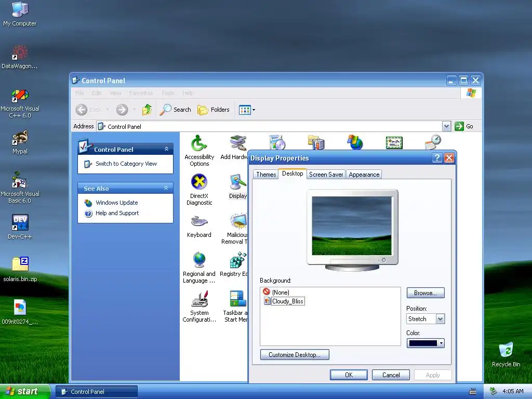Open the Add Hardware icon
The width and height of the screenshot is (532, 399).
[x=234, y=147]
